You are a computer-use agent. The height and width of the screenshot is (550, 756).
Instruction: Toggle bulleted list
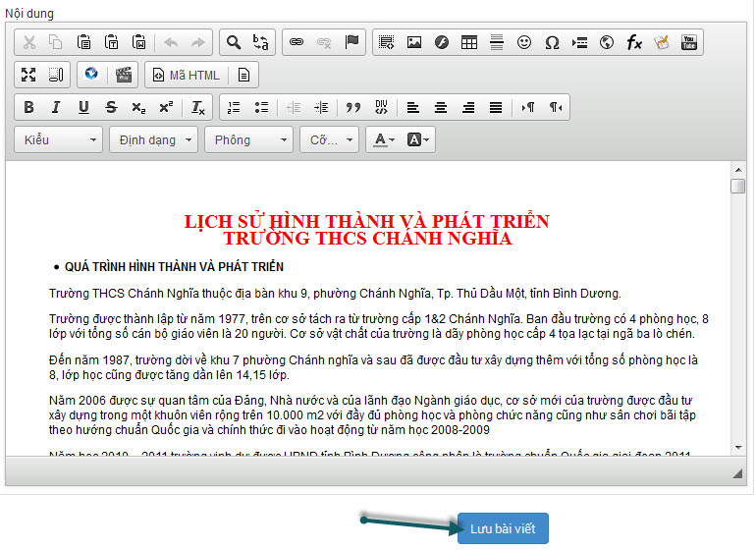tap(261, 107)
